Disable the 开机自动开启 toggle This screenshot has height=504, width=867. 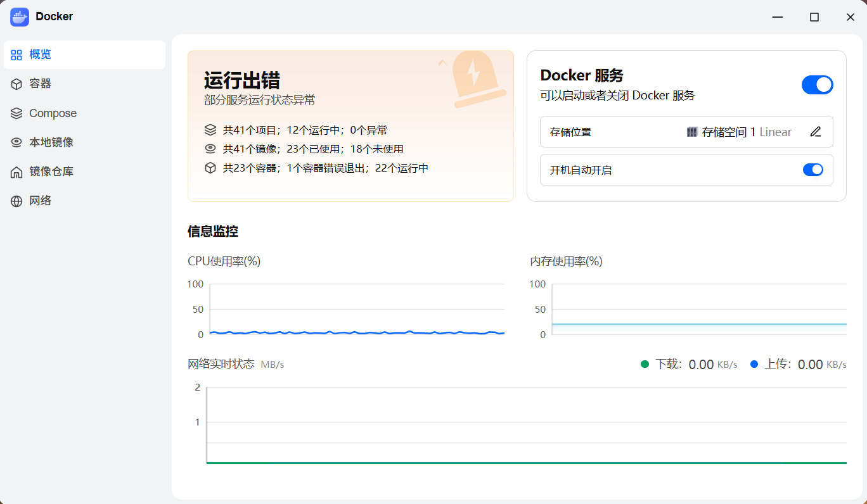tap(813, 170)
